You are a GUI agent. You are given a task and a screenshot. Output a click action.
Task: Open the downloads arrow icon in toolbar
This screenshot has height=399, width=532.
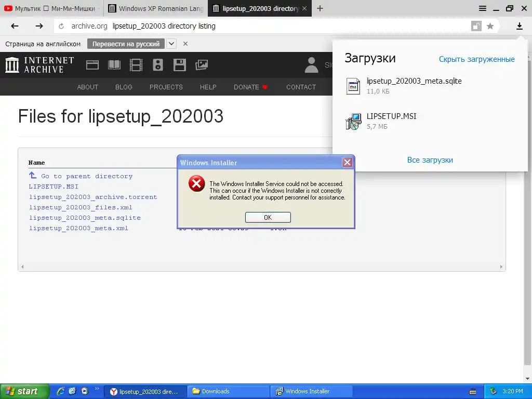coord(519,26)
